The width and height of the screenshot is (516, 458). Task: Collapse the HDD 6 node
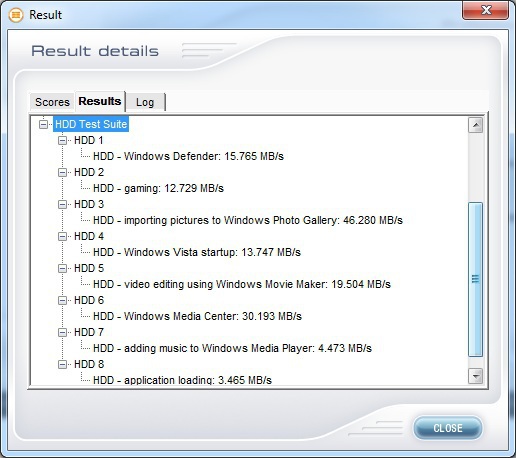click(62, 300)
